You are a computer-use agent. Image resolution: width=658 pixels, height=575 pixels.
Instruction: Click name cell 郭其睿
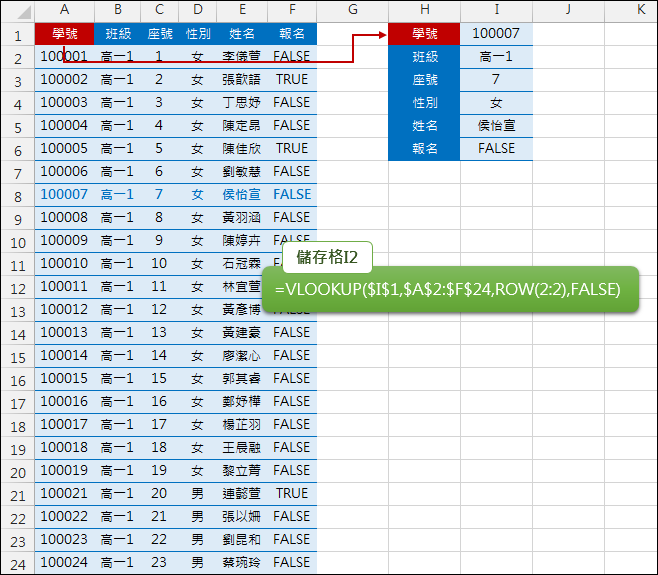pyautogui.click(x=242, y=379)
